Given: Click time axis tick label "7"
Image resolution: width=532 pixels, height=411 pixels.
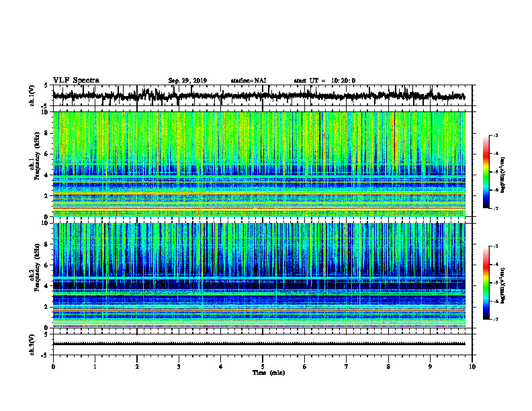Looking at the screenshot, I should [x=347, y=367].
